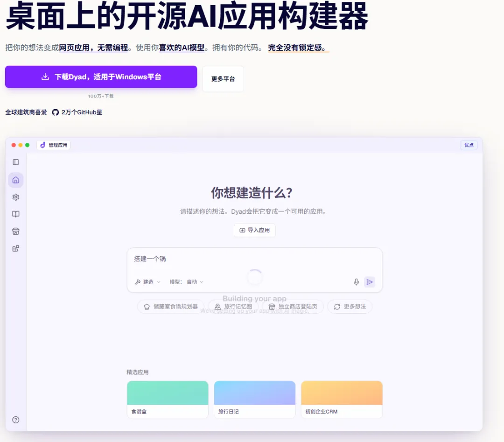
Task: Click 下载Dyad，适用于Windows平台 button
Action: coord(101,77)
